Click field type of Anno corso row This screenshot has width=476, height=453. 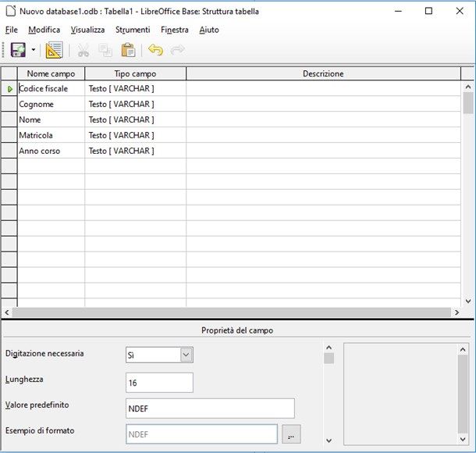coord(136,151)
